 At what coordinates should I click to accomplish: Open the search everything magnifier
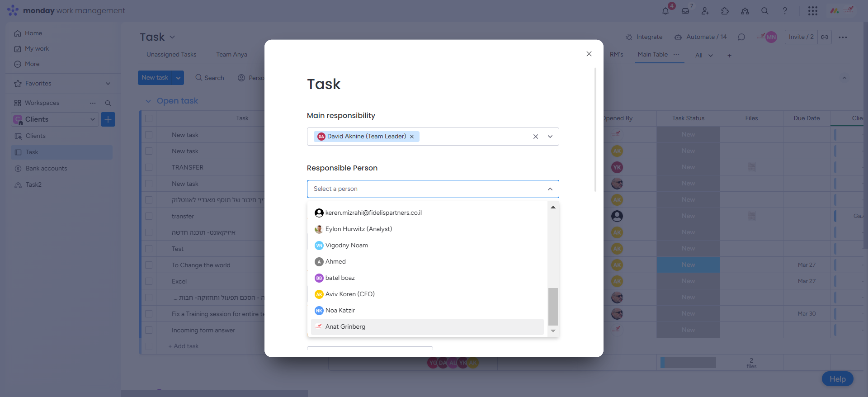click(x=765, y=11)
